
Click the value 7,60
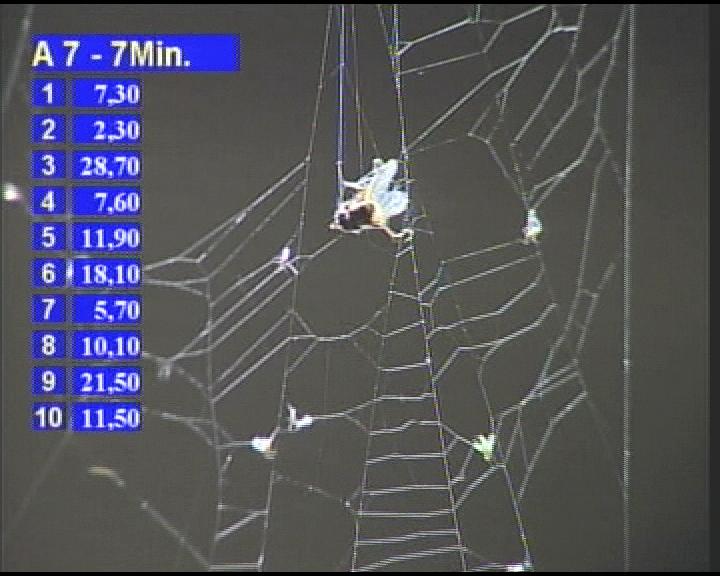107,201
